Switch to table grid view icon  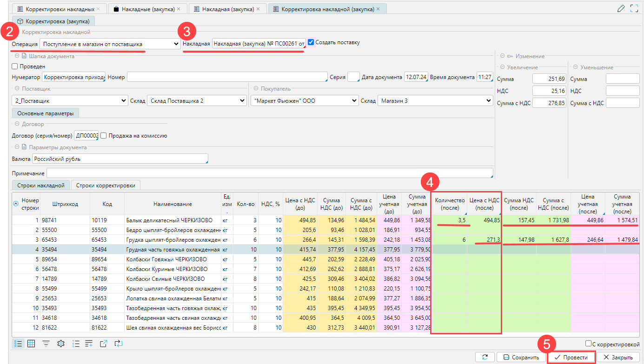point(32,344)
